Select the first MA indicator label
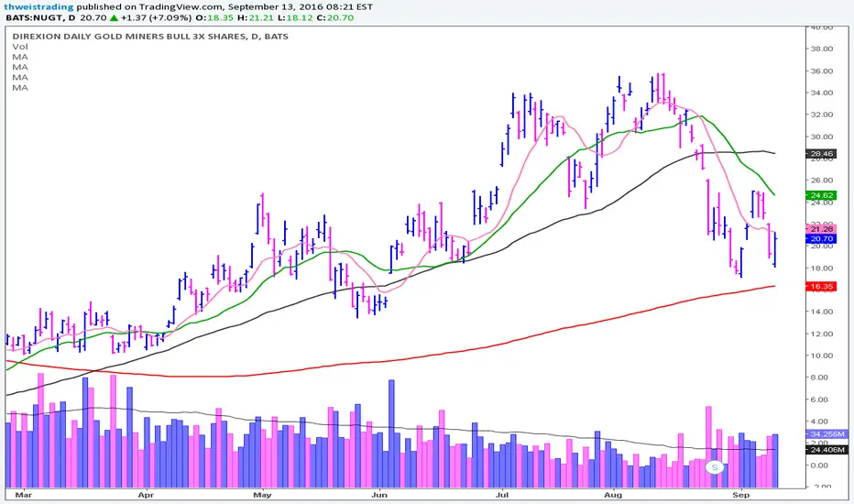This screenshot has width=854, height=504. coord(20,57)
